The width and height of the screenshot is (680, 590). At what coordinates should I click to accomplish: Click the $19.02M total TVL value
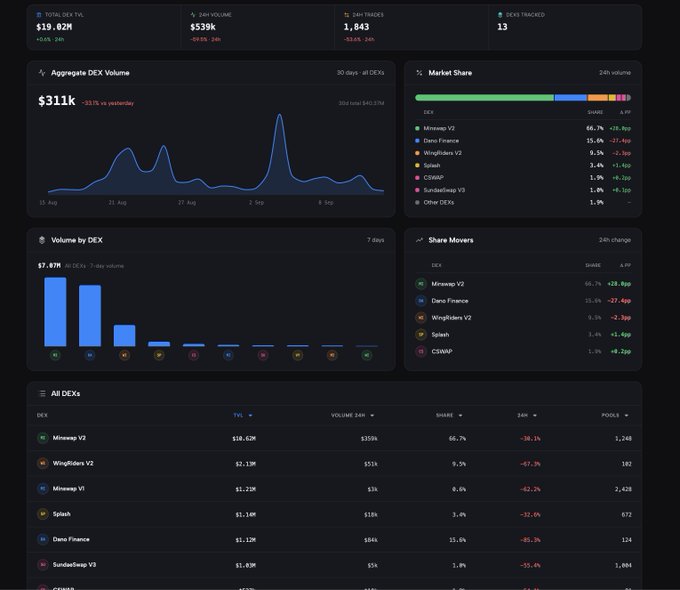pos(54,27)
